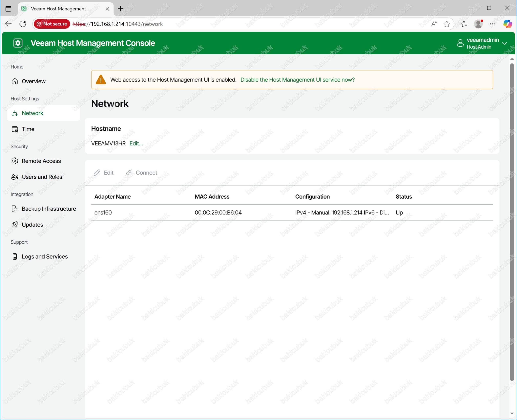Open the Copilot icon
Viewport: 517px width, 420px height.
[508, 24]
